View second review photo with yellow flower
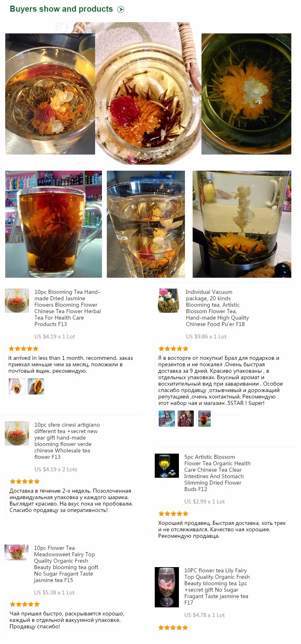This screenshot has height=644, width=301. click(36, 386)
